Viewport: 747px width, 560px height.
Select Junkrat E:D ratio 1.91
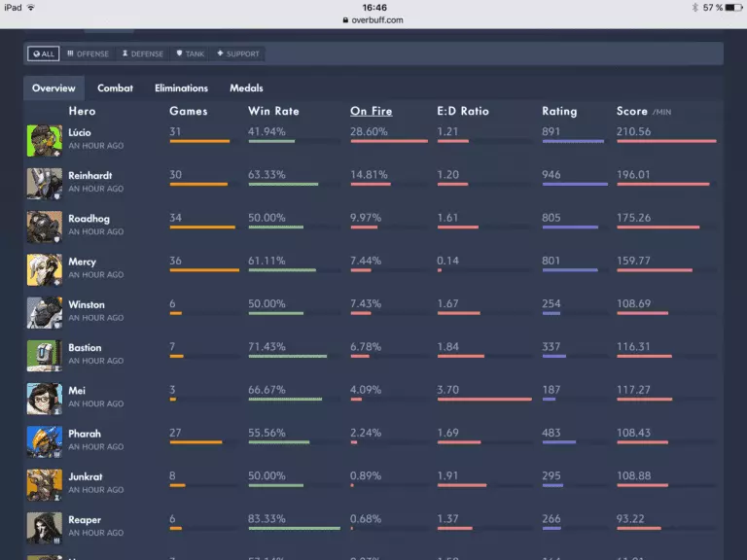click(447, 475)
